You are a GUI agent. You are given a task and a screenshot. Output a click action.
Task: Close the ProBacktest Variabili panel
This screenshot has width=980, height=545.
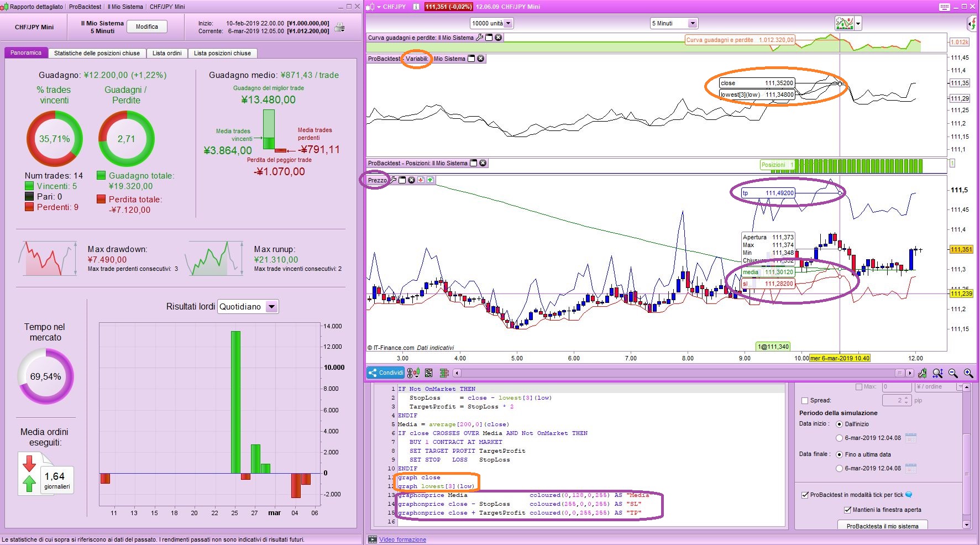coord(481,59)
